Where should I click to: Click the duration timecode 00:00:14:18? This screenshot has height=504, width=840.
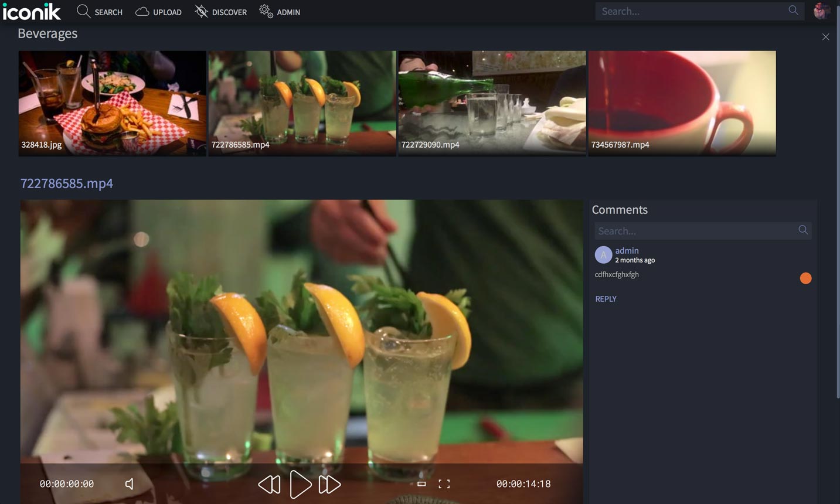pos(523,484)
